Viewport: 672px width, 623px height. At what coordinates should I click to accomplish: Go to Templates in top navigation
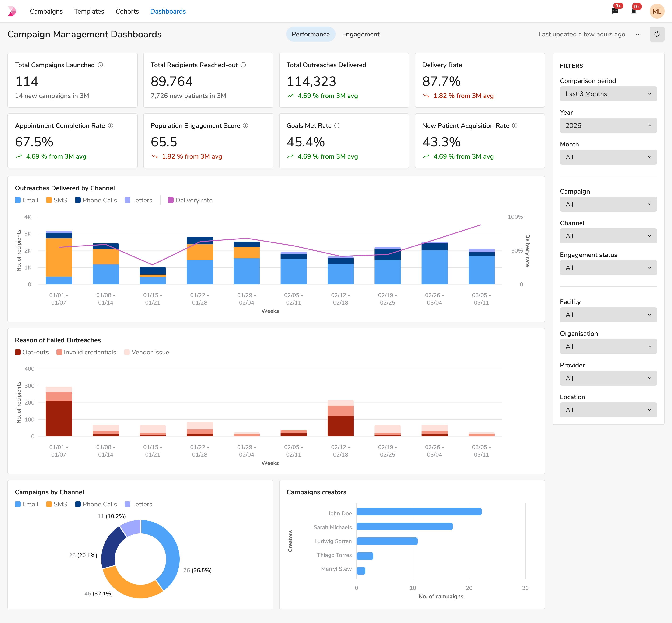(x=89, y=11)
